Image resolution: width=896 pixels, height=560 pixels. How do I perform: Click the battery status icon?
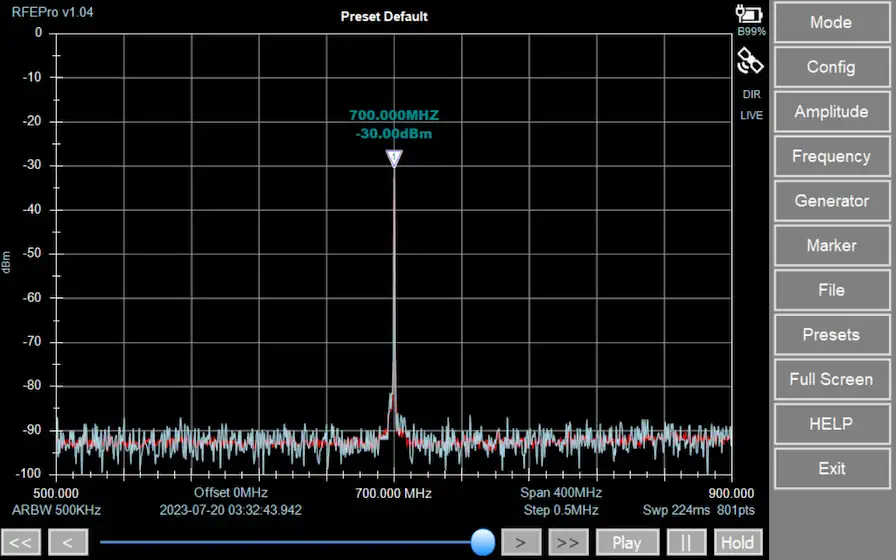749,14
